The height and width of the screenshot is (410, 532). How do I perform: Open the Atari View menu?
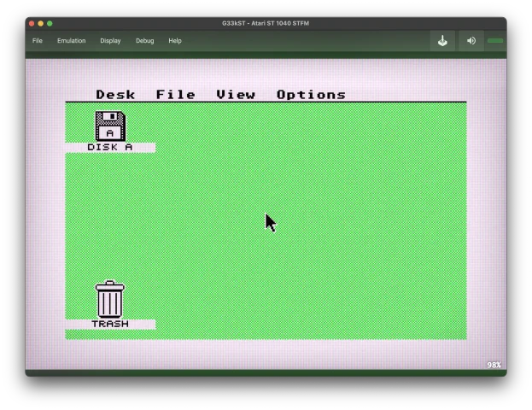tap(236, 94)
